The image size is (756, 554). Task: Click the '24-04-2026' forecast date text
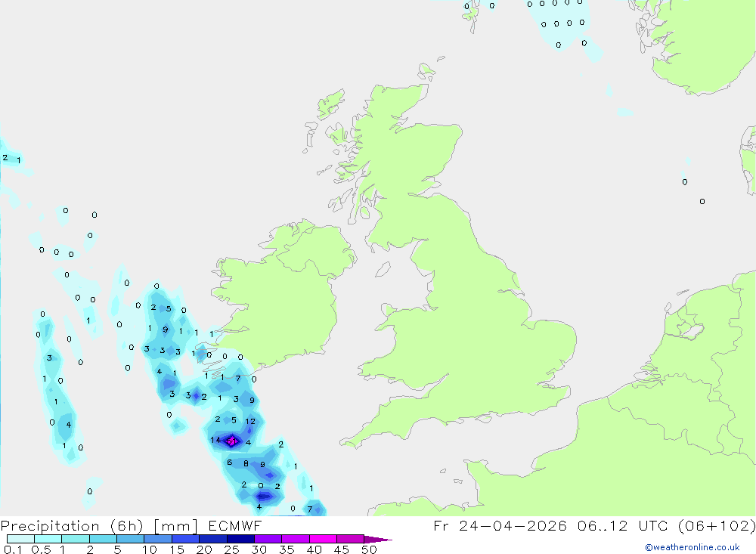(513, 526)
